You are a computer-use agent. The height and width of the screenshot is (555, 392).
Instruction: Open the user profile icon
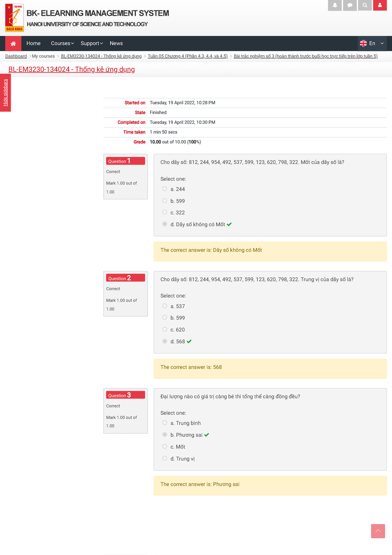[x=380, y=5]
